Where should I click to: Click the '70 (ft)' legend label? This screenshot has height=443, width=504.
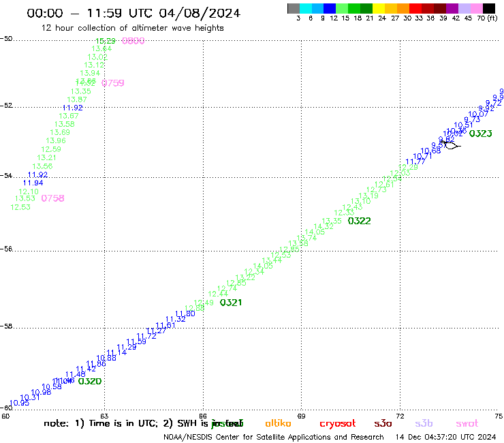[x=487, y=18]
